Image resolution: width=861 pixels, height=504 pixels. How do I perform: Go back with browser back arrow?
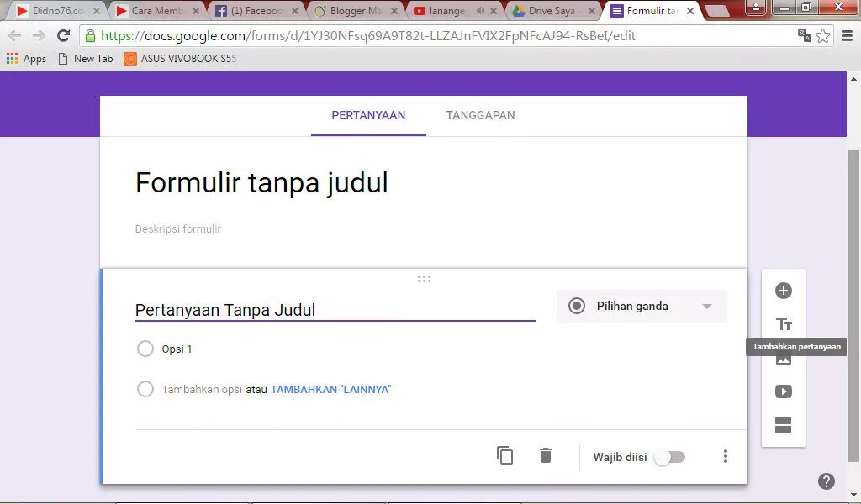(15, 35)
